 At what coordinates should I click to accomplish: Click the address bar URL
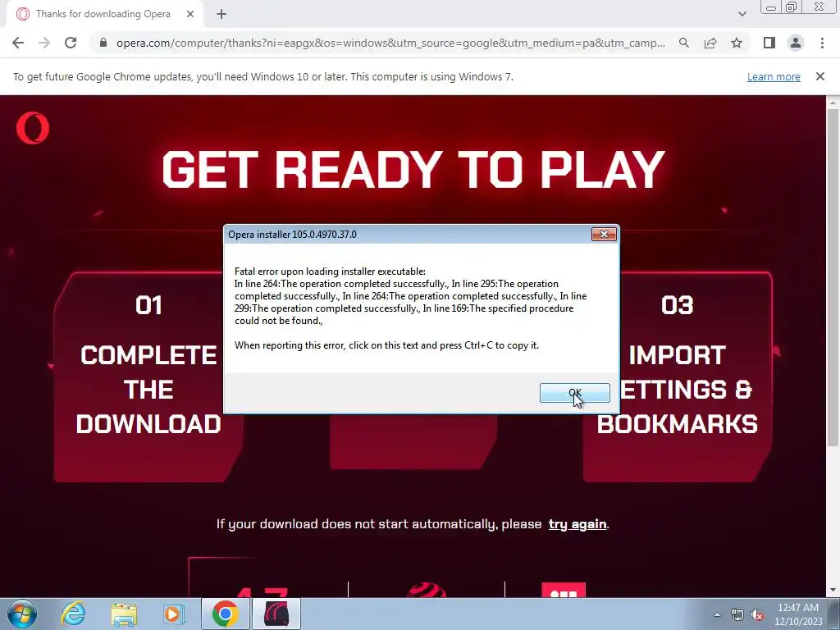click(390, 43)
